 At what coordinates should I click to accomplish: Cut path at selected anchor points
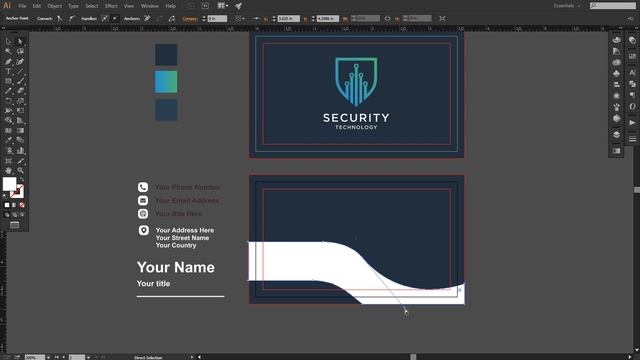click(x=172, y=18)
